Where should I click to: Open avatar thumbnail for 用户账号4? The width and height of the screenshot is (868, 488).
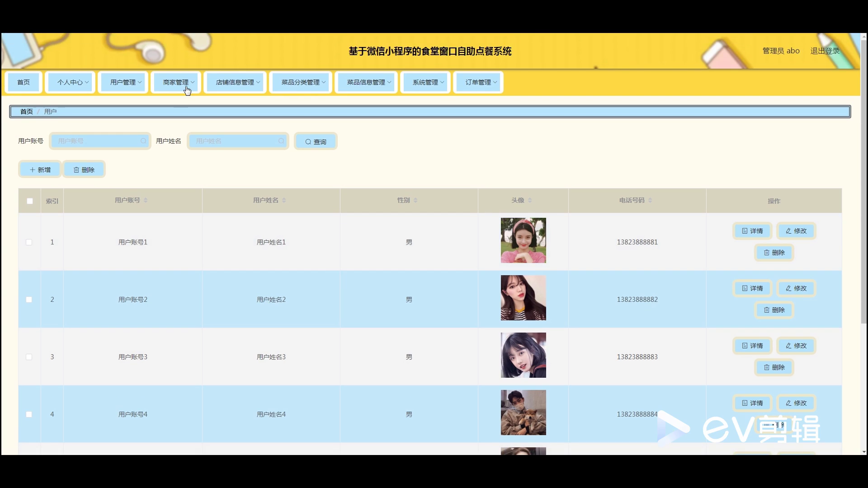coord(523,413)
